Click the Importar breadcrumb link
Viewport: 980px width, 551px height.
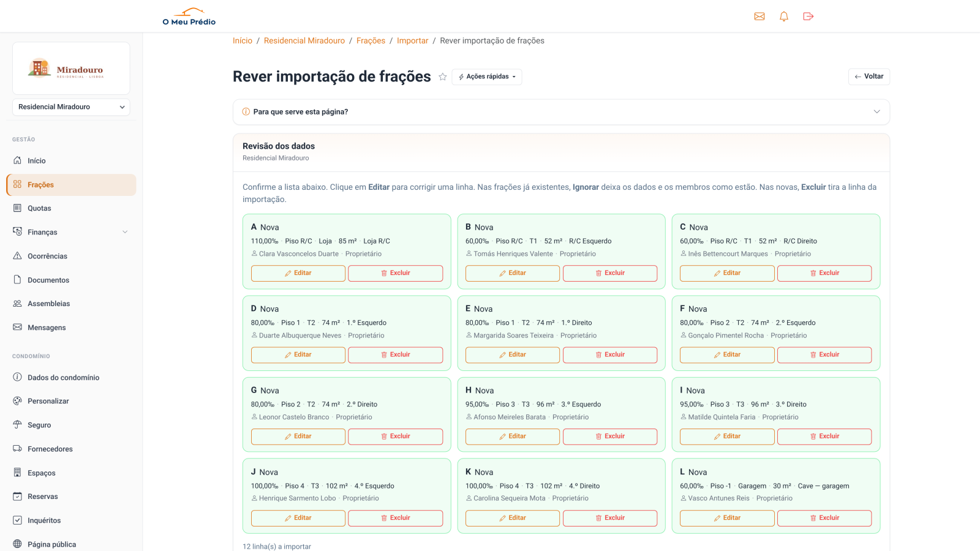pyautogui.click(x=413, y=41)
